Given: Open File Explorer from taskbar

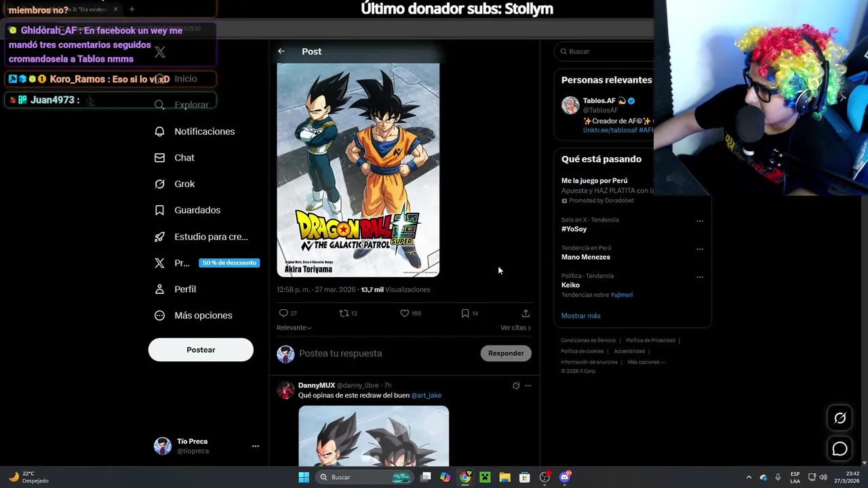Looking at the screenshot, I should click(x=505, y=477).
